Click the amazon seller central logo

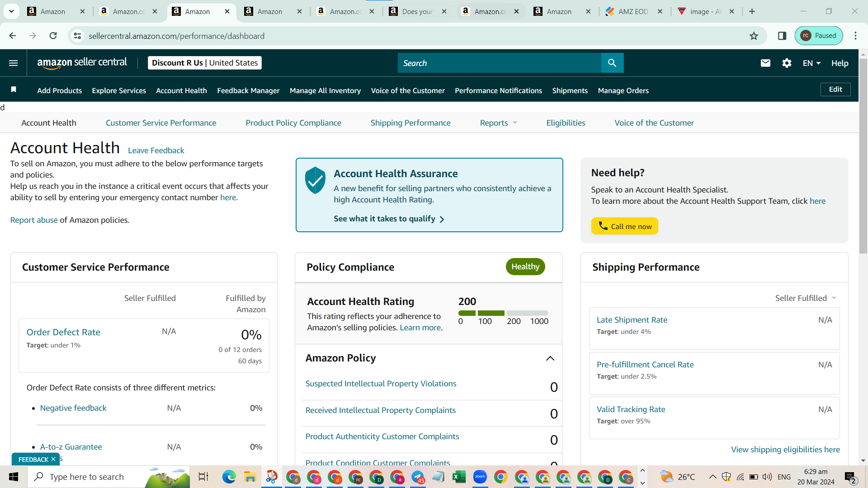point(82,63)
